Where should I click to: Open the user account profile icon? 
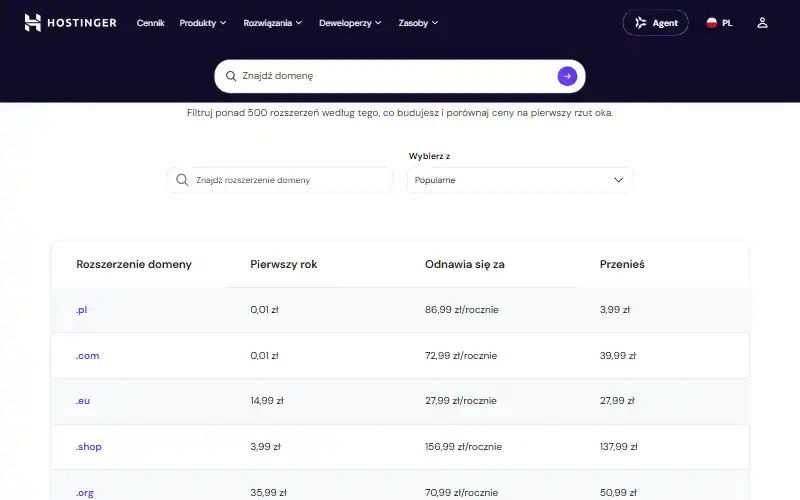coord(762,22)
